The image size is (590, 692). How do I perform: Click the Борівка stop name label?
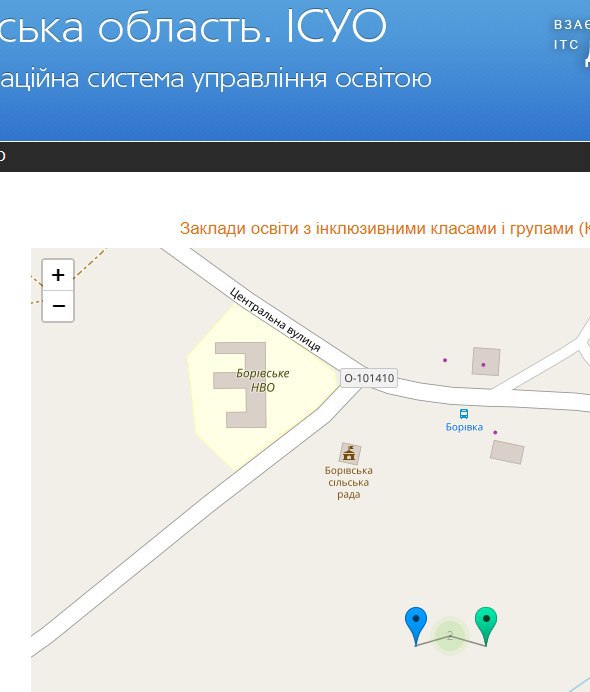[464, 427]
